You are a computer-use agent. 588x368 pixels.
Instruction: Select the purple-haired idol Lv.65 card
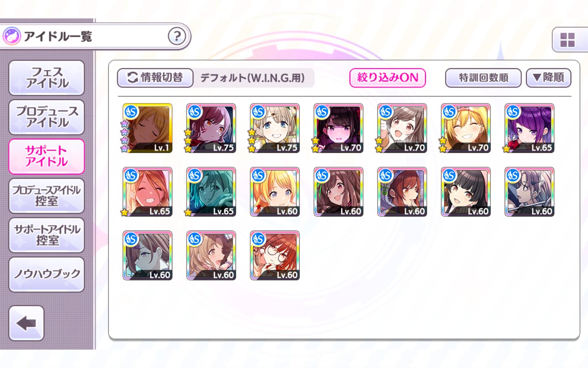tap(530, 128)
